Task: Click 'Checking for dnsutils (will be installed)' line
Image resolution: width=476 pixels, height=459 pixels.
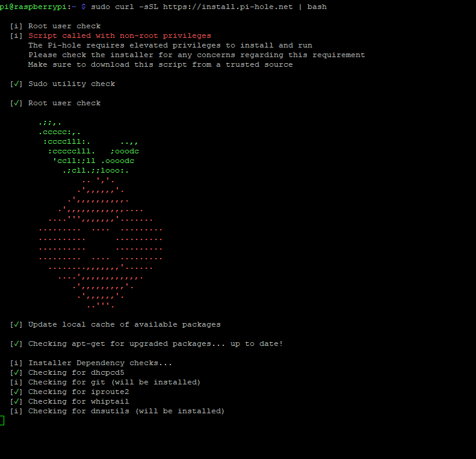Action: click(x=126, y=411)
